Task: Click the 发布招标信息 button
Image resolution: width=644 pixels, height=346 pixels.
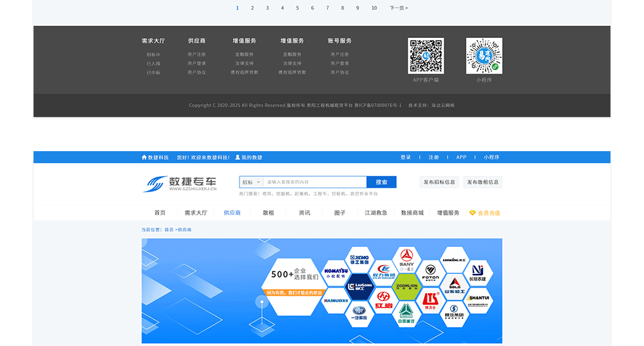Action: 439,182
